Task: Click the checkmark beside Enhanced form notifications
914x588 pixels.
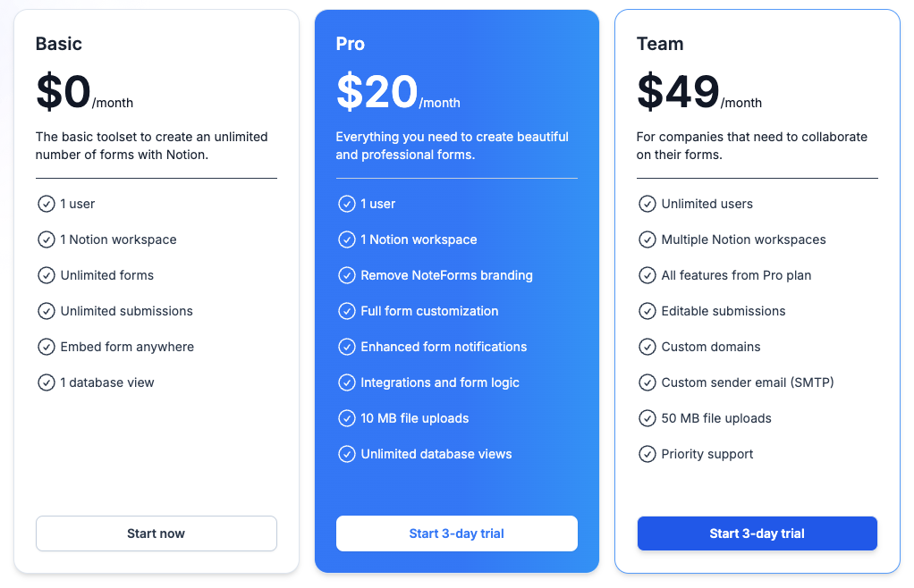Action: click(x=347, y=347)
